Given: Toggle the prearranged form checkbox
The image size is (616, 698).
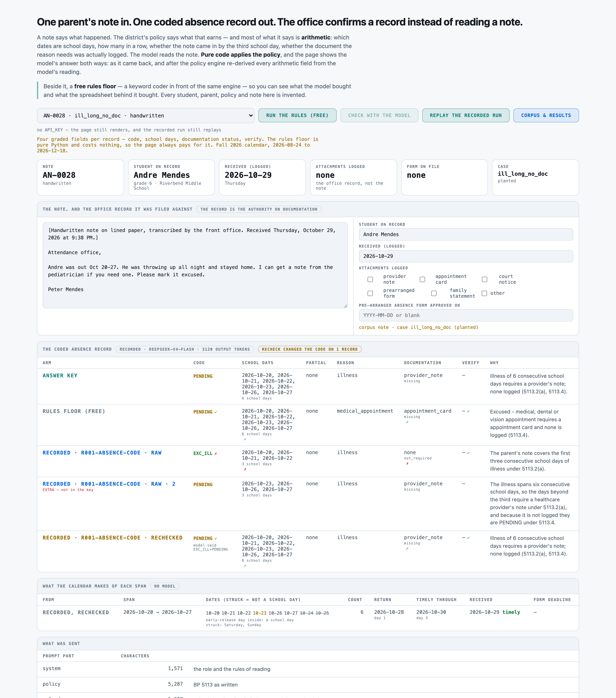Looking at the screenshot, I should click(370, 293).
